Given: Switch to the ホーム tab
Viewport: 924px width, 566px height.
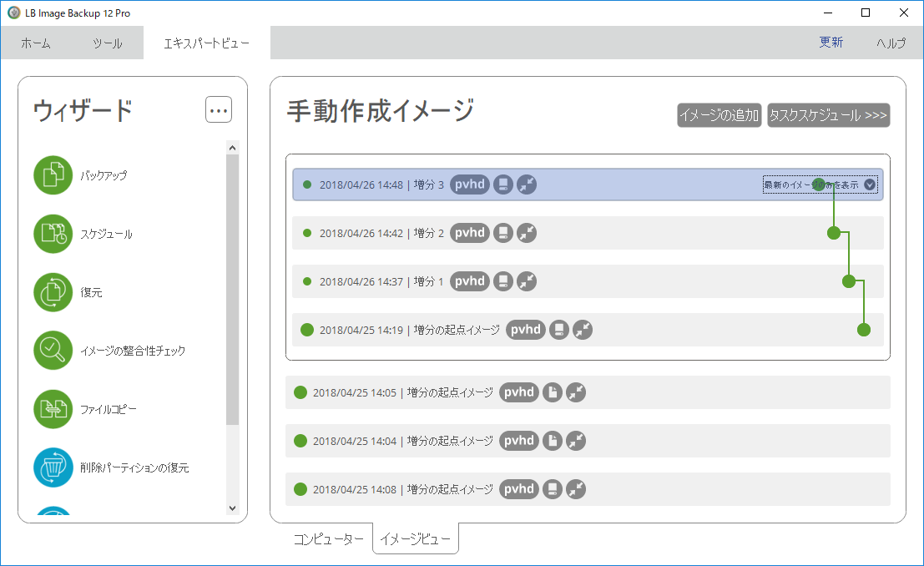Looking at the screenshot, I should click(x=36, y=43).
